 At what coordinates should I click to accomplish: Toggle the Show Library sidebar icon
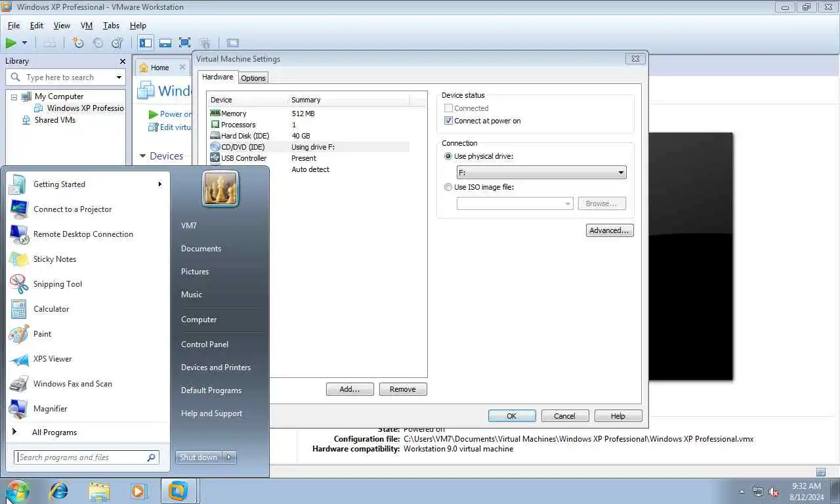point(146,43)
